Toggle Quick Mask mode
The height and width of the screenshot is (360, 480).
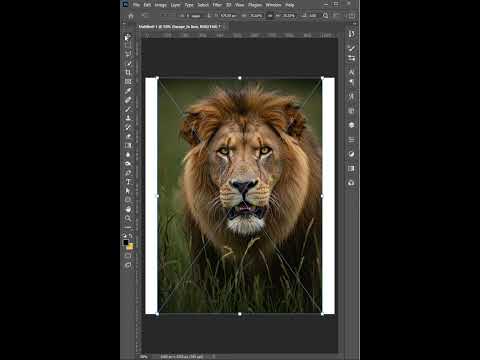pyautogui.click(x=128, y=256)
